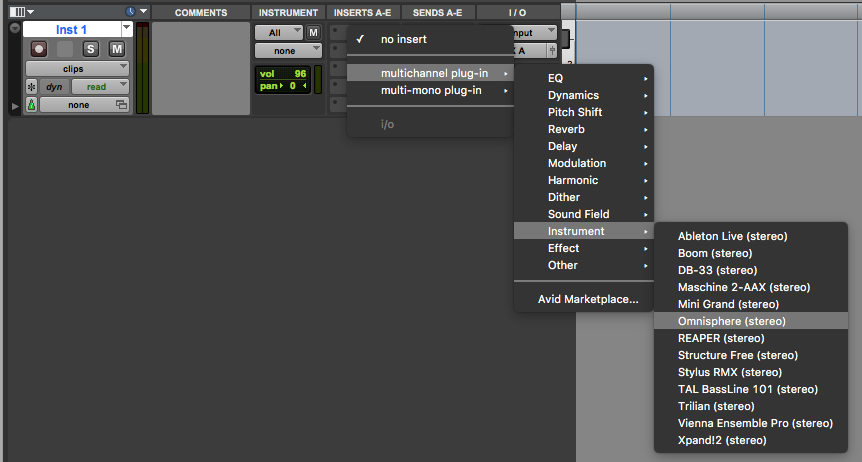Open the Dither plug-in category
The height and width of the screenshot is (462, 862).
584,197
